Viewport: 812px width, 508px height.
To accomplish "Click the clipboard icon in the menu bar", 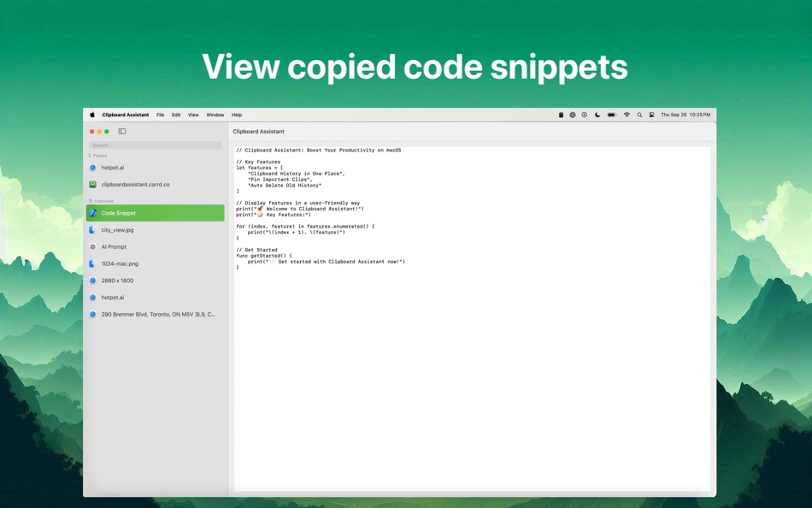I will pyautogui.click(x=561, y=115).
